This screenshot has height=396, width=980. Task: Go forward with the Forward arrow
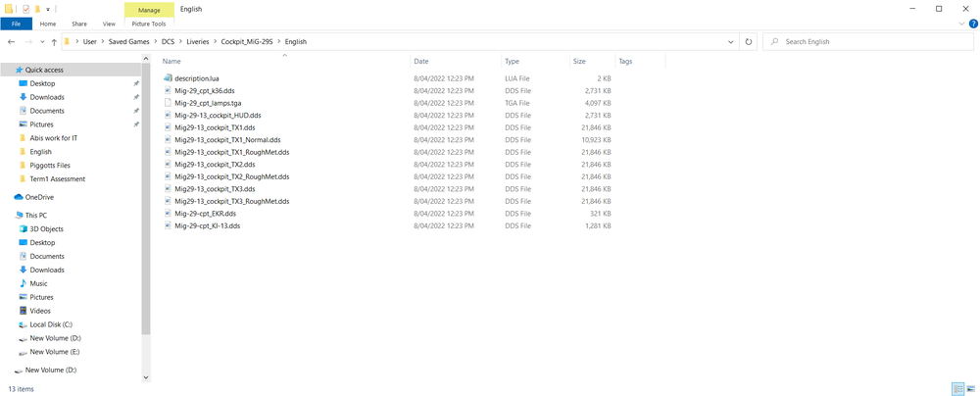click(28, 42)
